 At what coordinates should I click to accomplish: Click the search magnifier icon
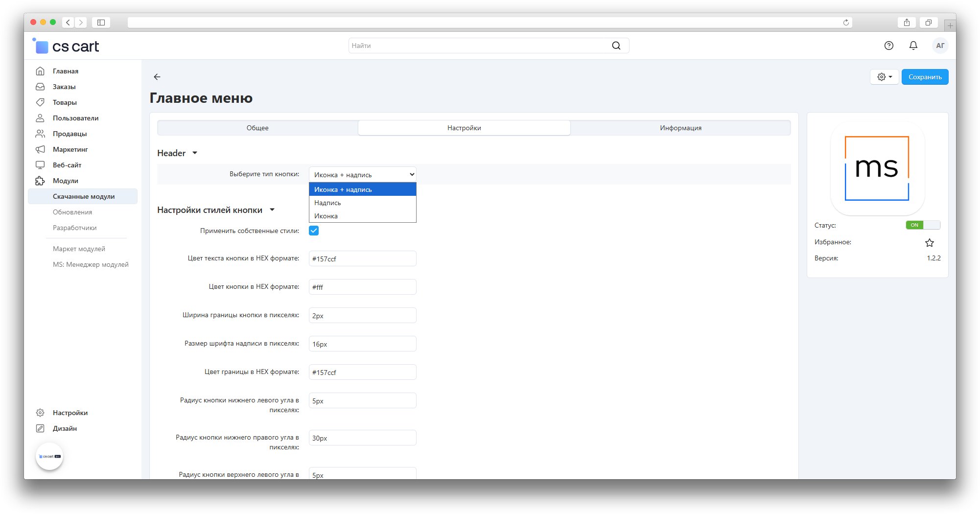click(x=616, y=46)
